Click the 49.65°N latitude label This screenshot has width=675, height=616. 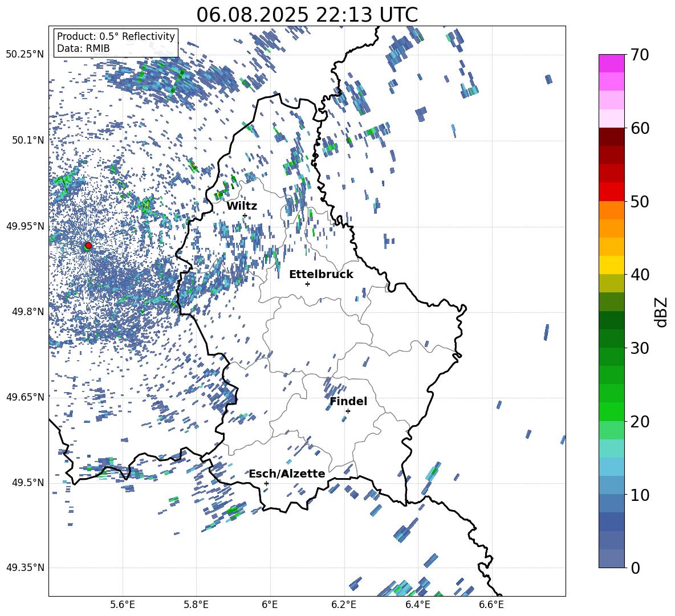tap(25, 397)
